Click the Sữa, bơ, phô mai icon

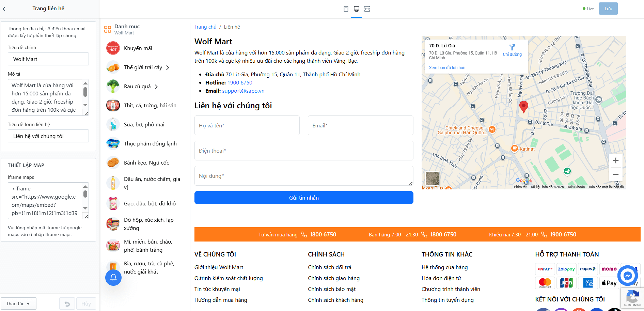tap(113, 125)
